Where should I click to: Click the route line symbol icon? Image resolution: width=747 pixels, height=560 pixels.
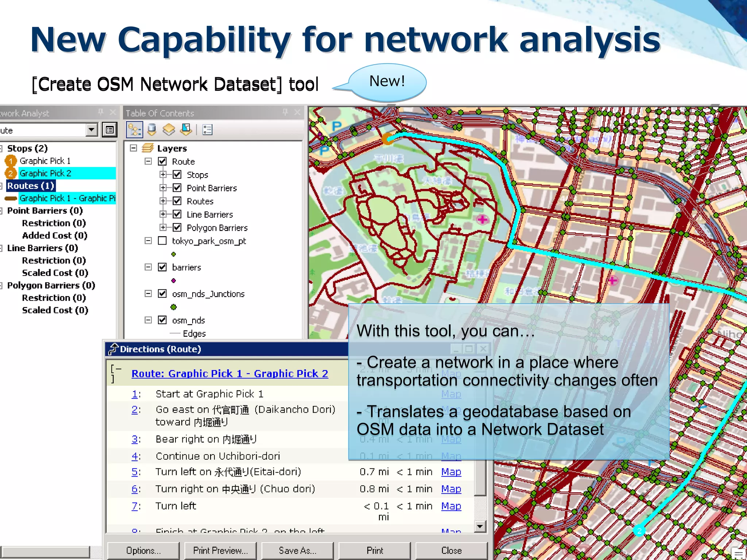point(11,198)
